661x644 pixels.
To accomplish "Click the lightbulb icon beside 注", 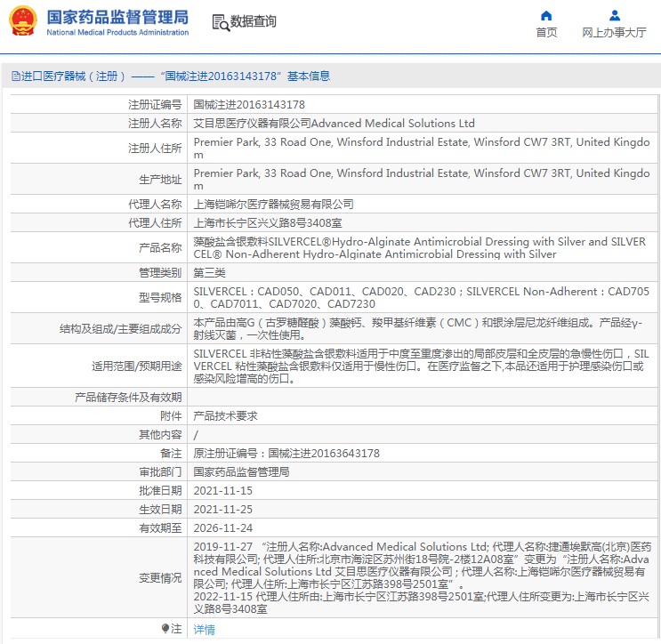I will pyautogui.click(x=165, y=628).
